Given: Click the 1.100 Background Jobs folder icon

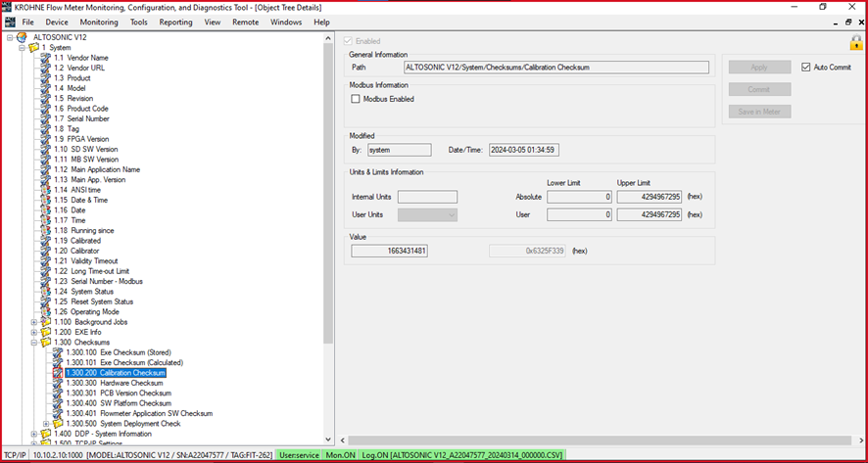Looking at the screenshot, I should [45, 322].
